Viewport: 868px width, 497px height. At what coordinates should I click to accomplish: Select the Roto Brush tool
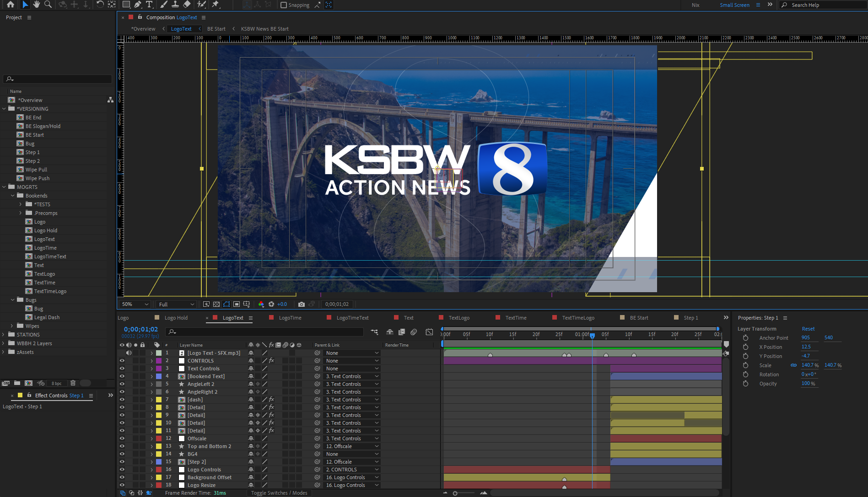(x=201, y=5)
